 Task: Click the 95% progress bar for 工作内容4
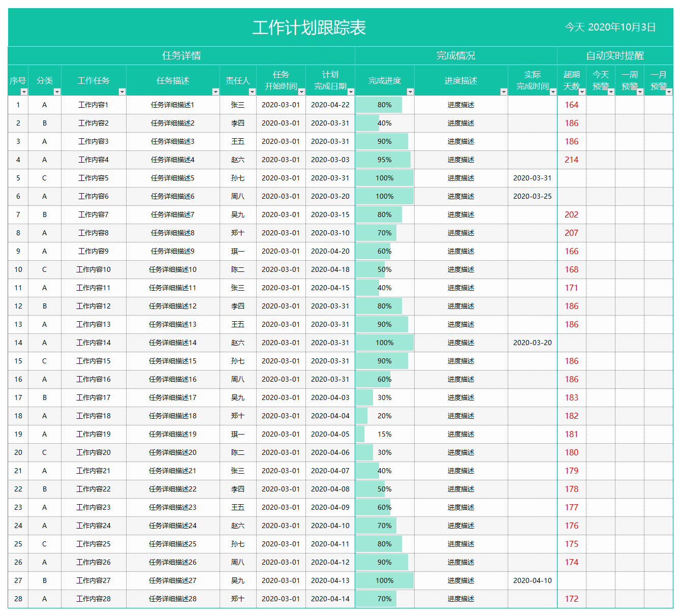383,160
